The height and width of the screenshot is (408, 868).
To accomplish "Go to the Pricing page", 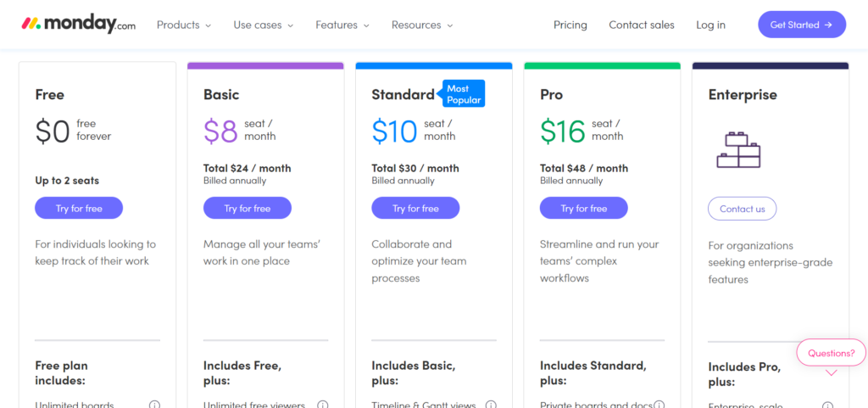I will (570, 25).
